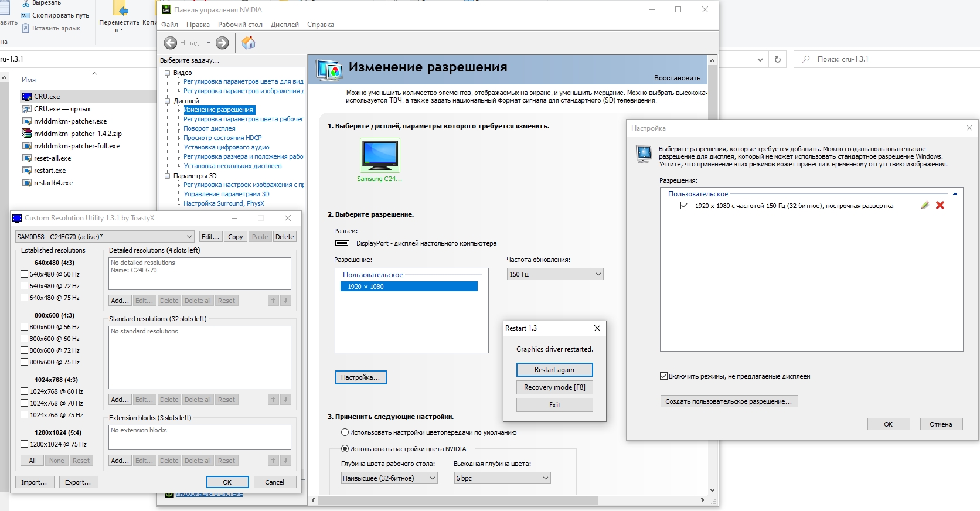Image resolution: width=980 pixels, height=511 pixels.
Task: Collapse the Параметры 3D tree node
Action: (167, 176)
